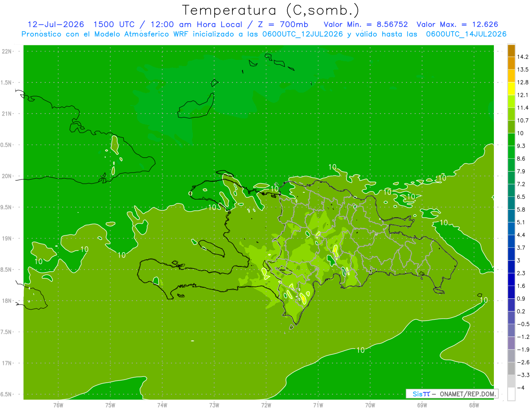This screenshot has width=532, height=411.
Task: Click the '12.8' color scale value
Action: 523,82
